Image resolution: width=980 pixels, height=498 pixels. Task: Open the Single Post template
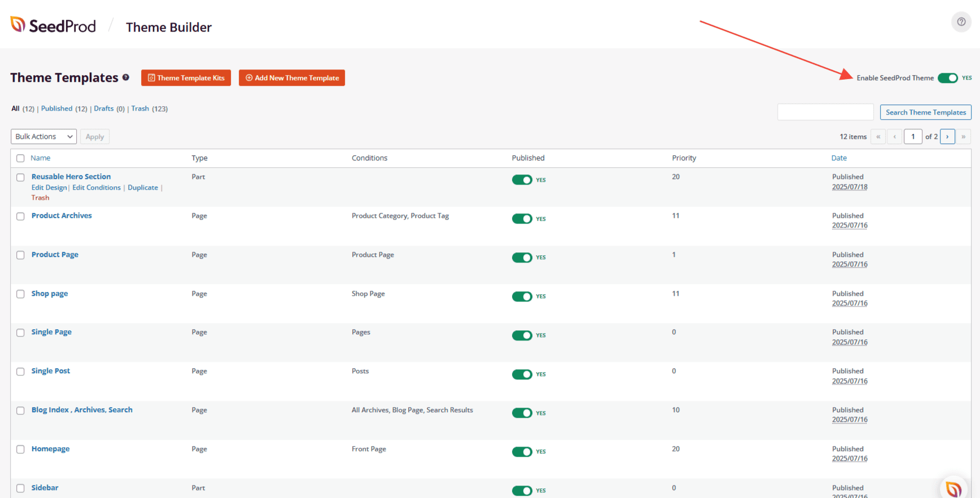click(51, 371)
